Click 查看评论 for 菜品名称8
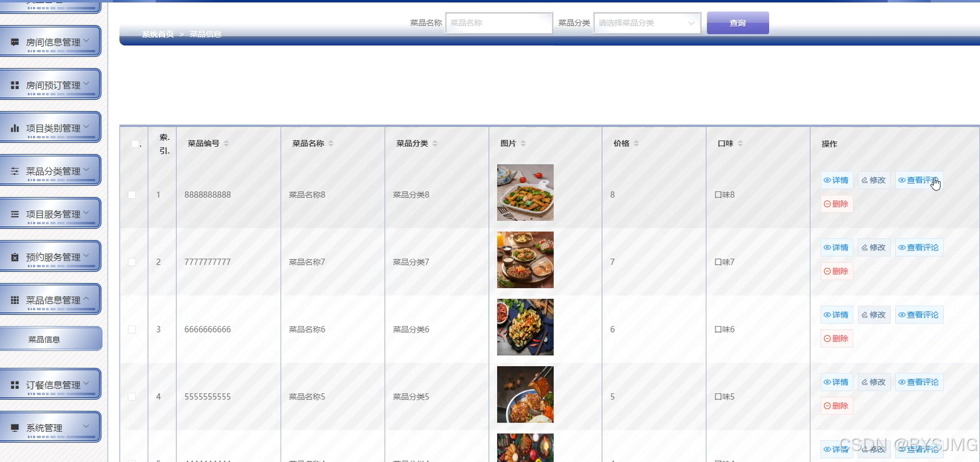Screen dimensions: 980x462 (x=919, y=180)
